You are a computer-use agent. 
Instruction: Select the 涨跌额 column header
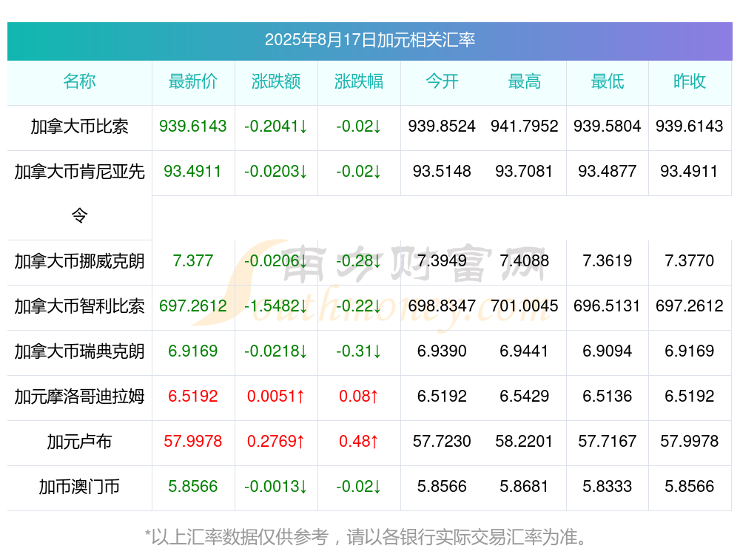point(276,81)
